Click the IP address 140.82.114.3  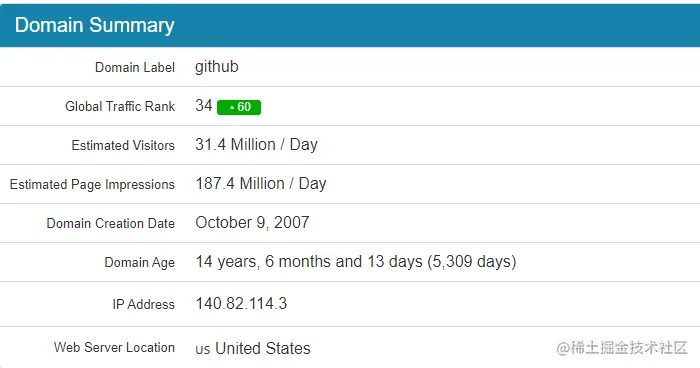pos(242,304)
